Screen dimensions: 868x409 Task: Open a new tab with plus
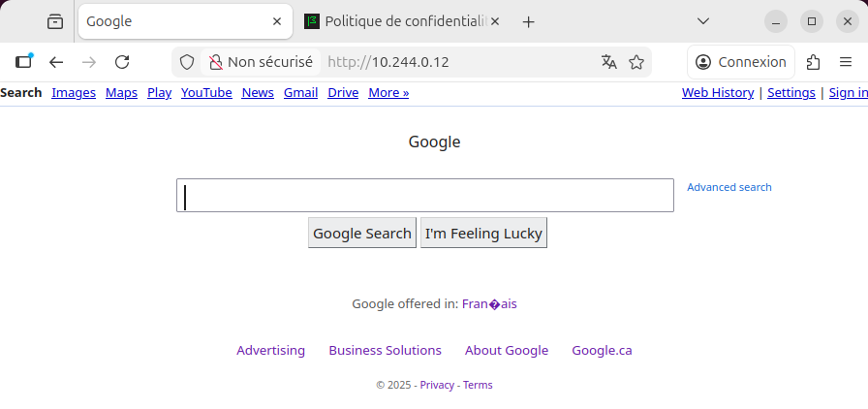528,21
